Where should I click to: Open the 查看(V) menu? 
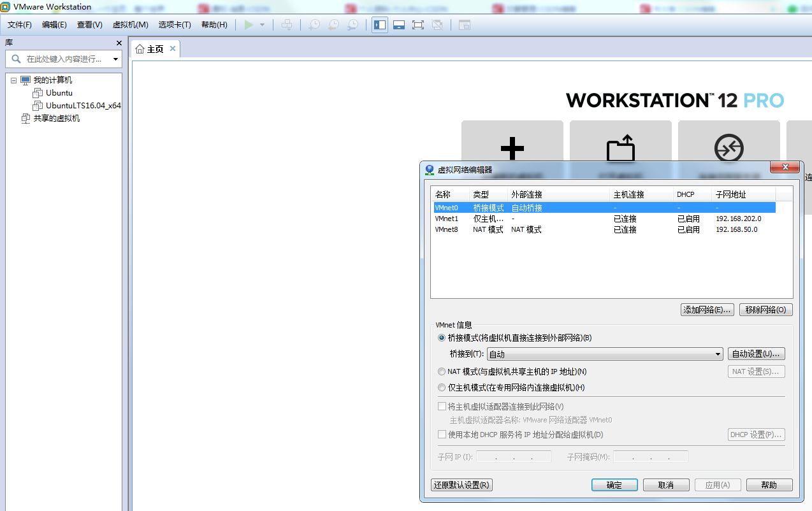[x=90, y=25]
